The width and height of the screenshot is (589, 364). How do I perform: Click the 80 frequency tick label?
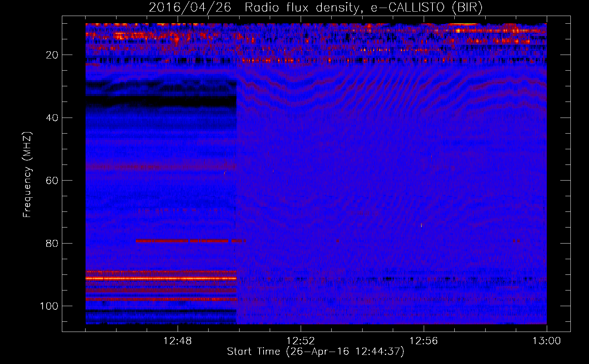[52, 243]
